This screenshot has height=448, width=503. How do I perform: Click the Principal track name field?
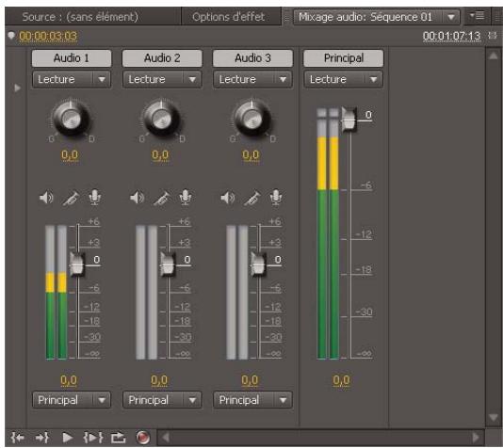point(343,58)
